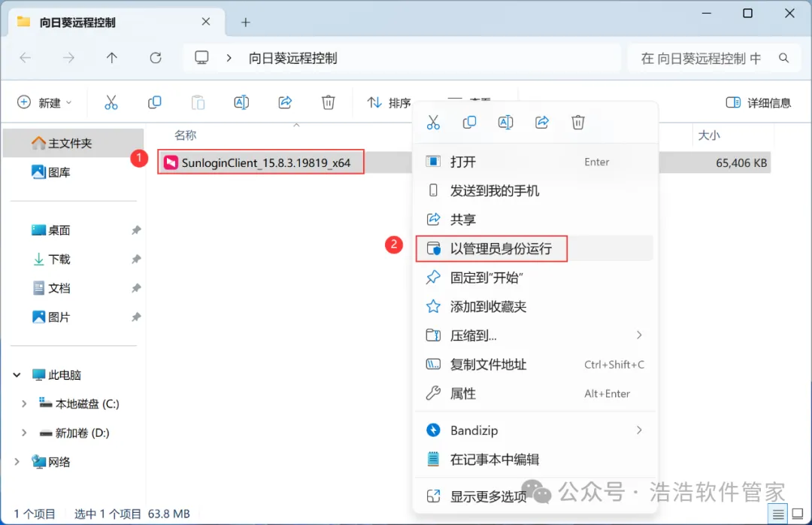Choose 打开 from context menu
The width and height of the screenshot is (812, 525).
[535, 162]
